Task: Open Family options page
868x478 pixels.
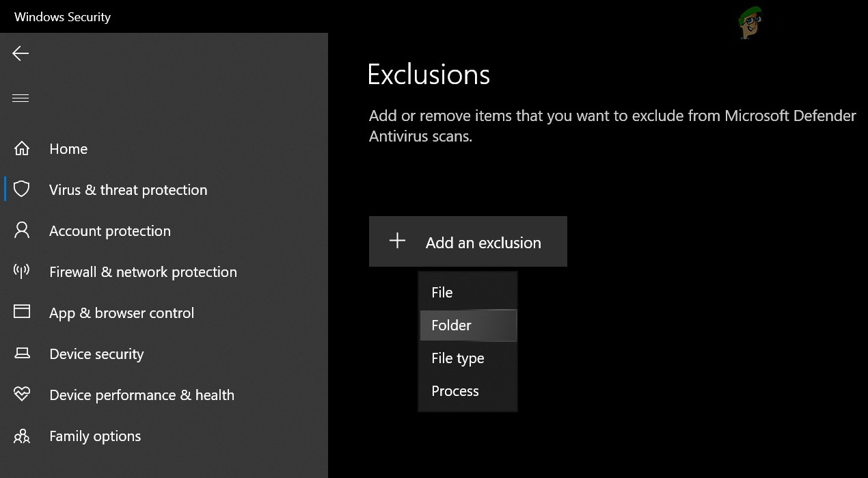Action: (95, 436)
